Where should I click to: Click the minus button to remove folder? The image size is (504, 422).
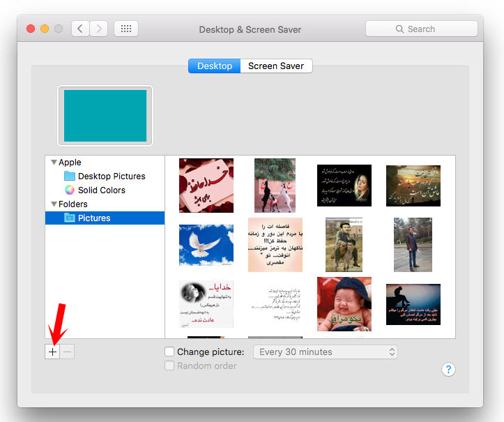point(67,352)
